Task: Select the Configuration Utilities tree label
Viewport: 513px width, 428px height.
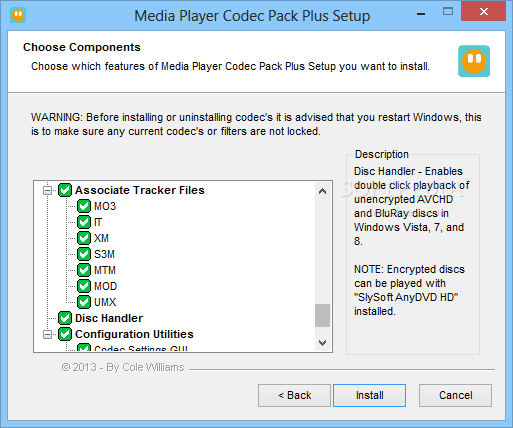Action: (134, 334)
